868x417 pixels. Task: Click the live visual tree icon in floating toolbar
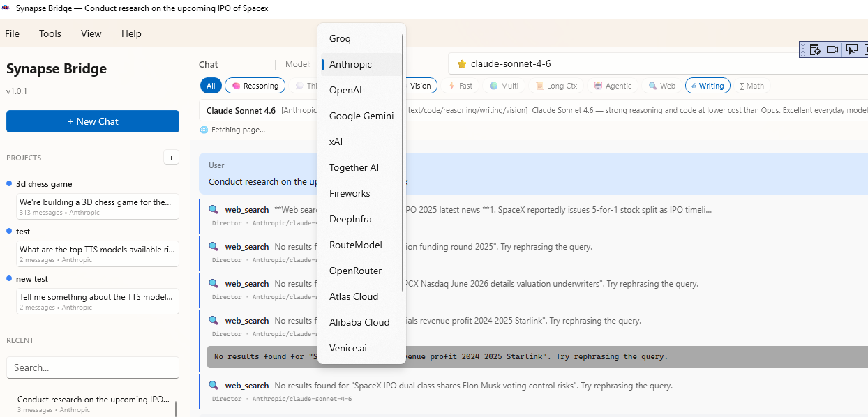click(814, 50)
